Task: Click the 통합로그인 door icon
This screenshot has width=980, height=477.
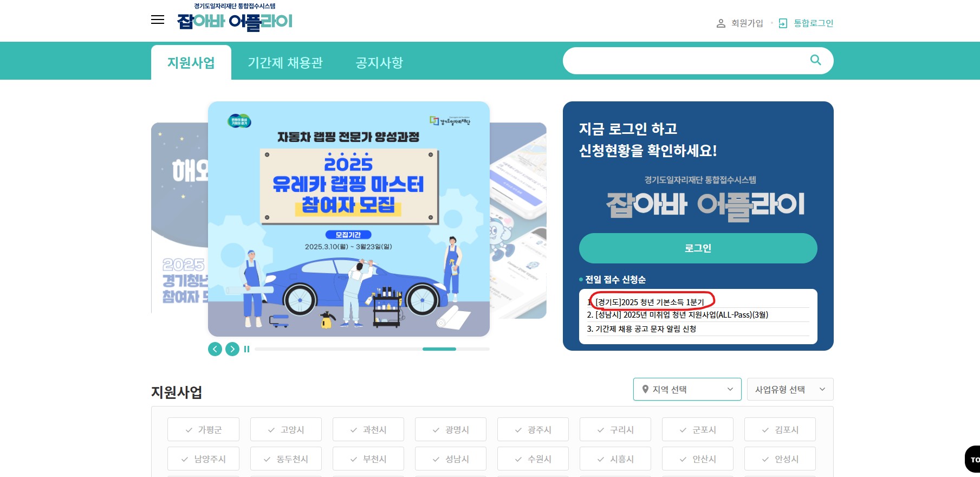Action: click(783, 23)
